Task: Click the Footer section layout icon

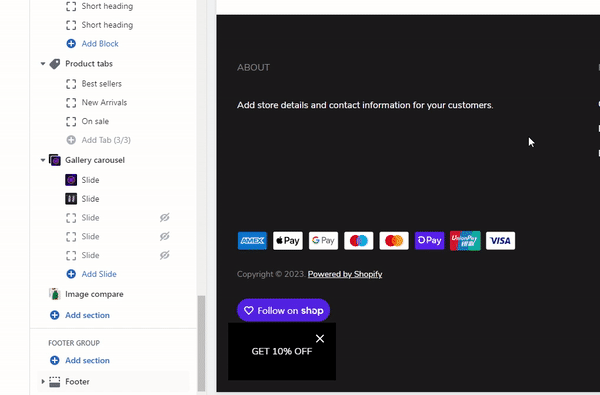Action: 55,382
